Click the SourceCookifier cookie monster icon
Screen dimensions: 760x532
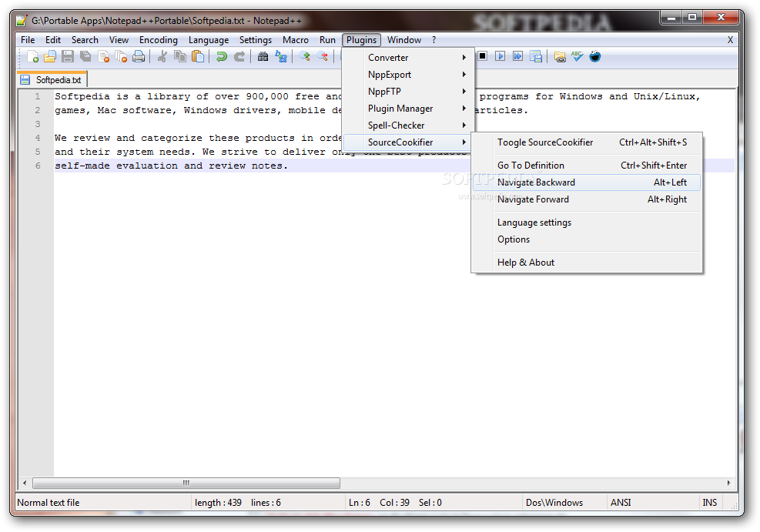(x=595, y=56)
